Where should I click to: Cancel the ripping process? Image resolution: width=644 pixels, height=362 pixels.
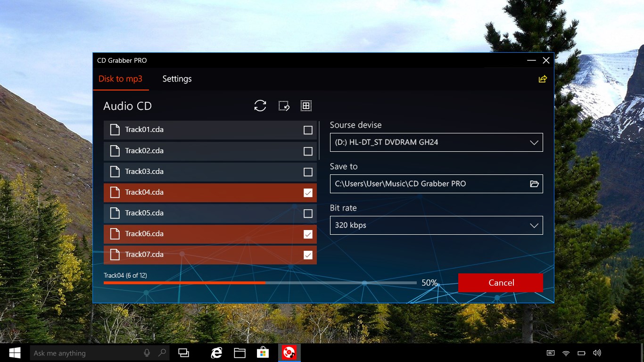[x=501, y=283]
